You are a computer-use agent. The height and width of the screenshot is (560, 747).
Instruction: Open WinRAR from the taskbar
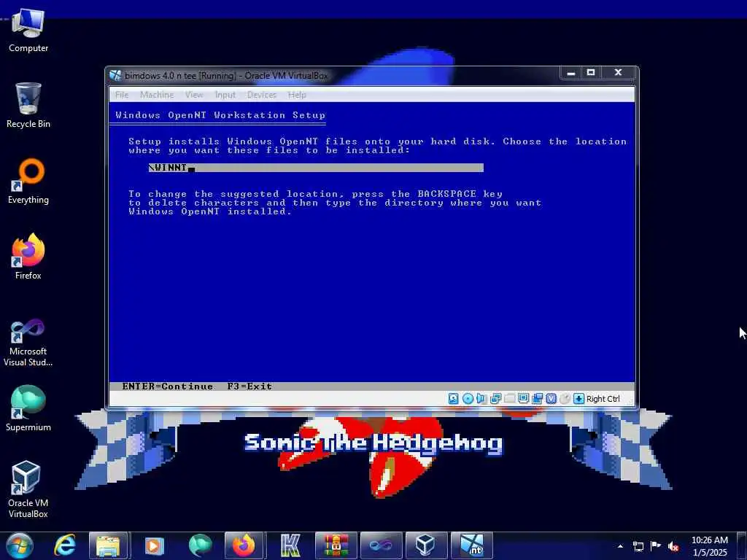click(x=336, y=545)
